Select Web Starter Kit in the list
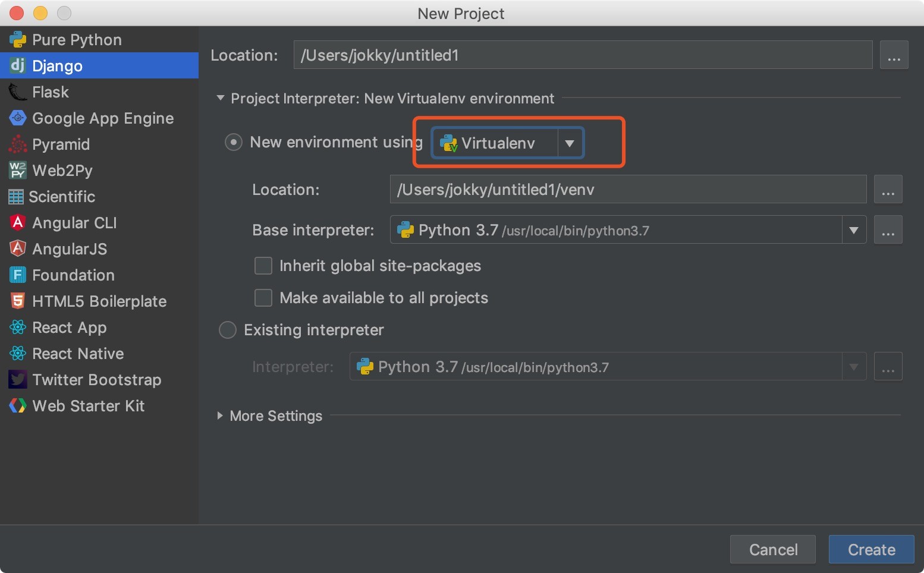 point(99,406)
